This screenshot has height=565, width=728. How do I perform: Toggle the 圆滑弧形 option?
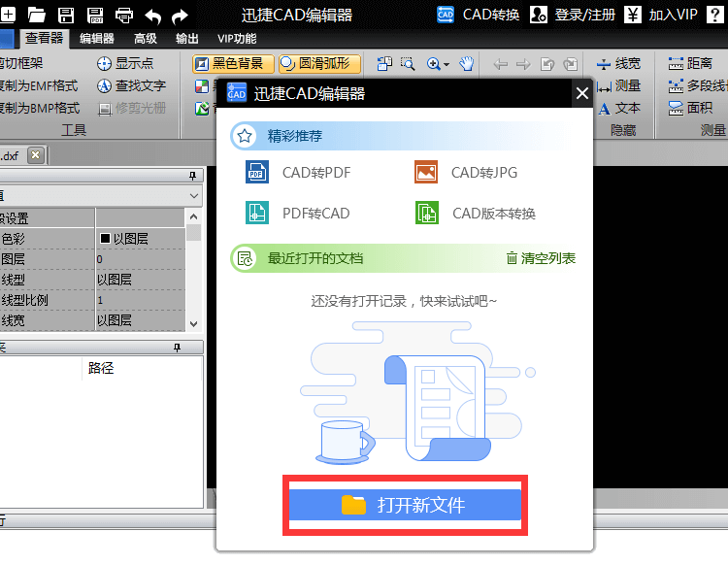point(319,64)
